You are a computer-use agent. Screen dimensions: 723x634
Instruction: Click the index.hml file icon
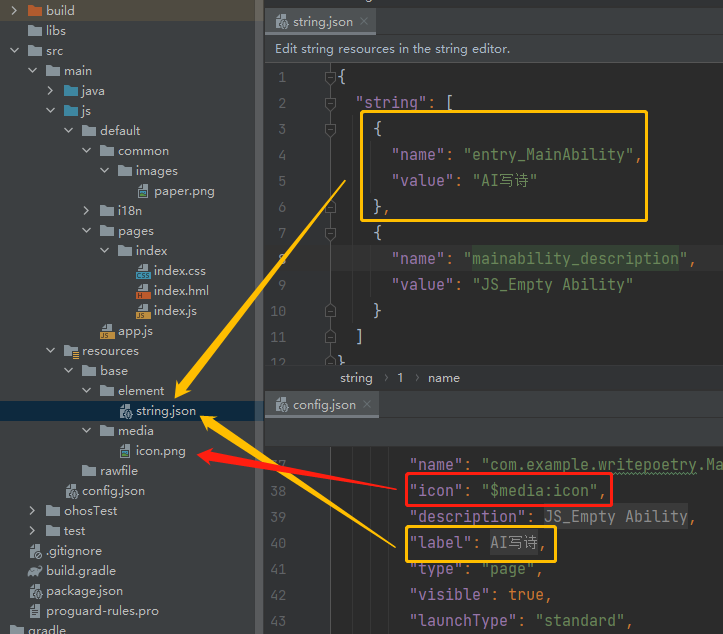point(143,291)
